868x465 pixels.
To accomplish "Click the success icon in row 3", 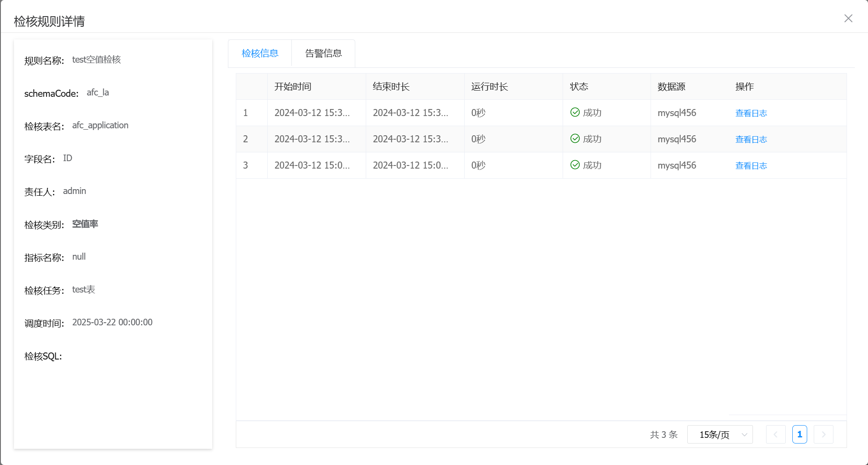I will (x=575, y=165).
